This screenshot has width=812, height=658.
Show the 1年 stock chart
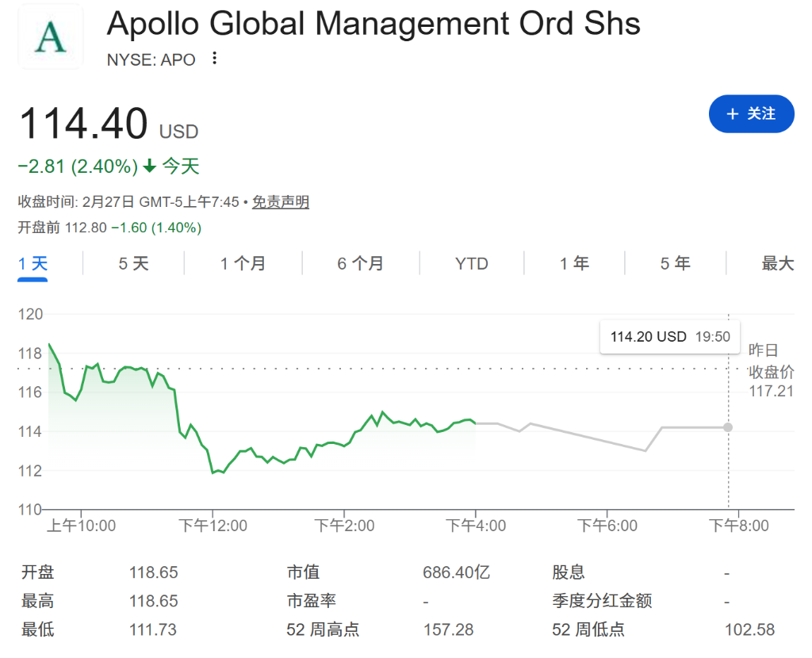[x=574, y=262]
